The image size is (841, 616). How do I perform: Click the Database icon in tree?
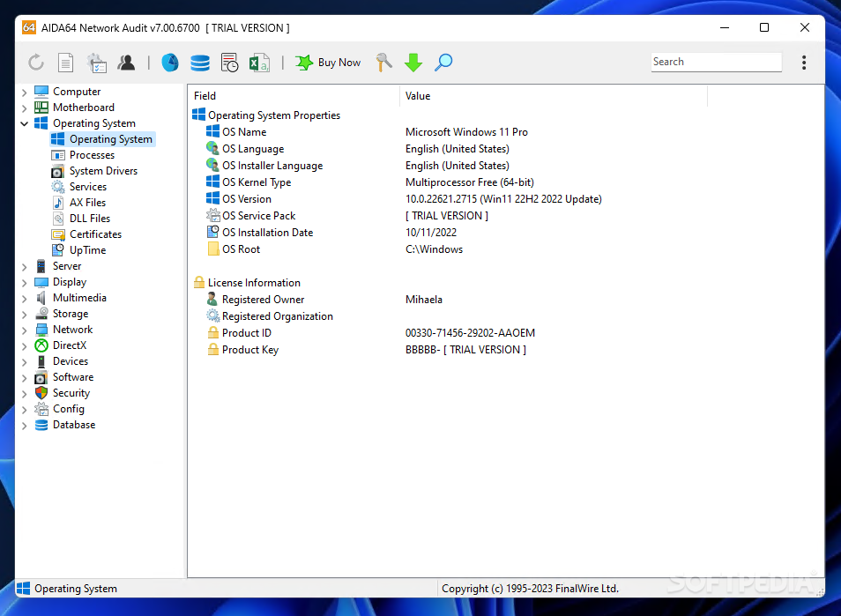coord(41,425)
